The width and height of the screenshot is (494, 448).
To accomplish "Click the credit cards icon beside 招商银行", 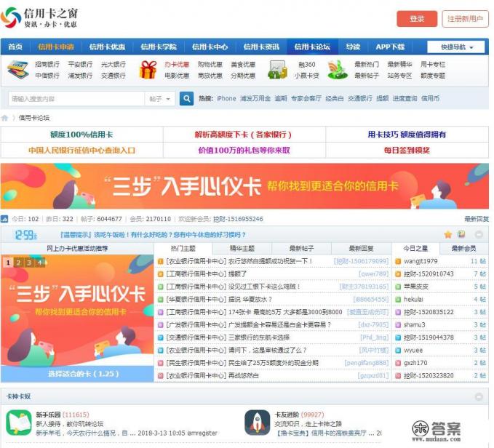I will point(18,70).
